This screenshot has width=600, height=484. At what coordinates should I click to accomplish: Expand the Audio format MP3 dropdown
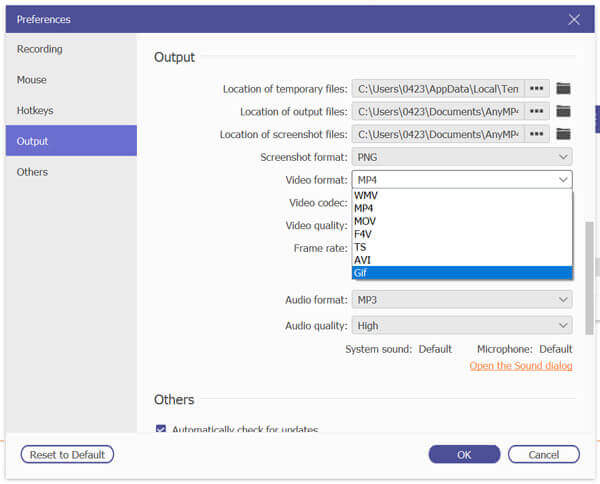pos(462,300)
